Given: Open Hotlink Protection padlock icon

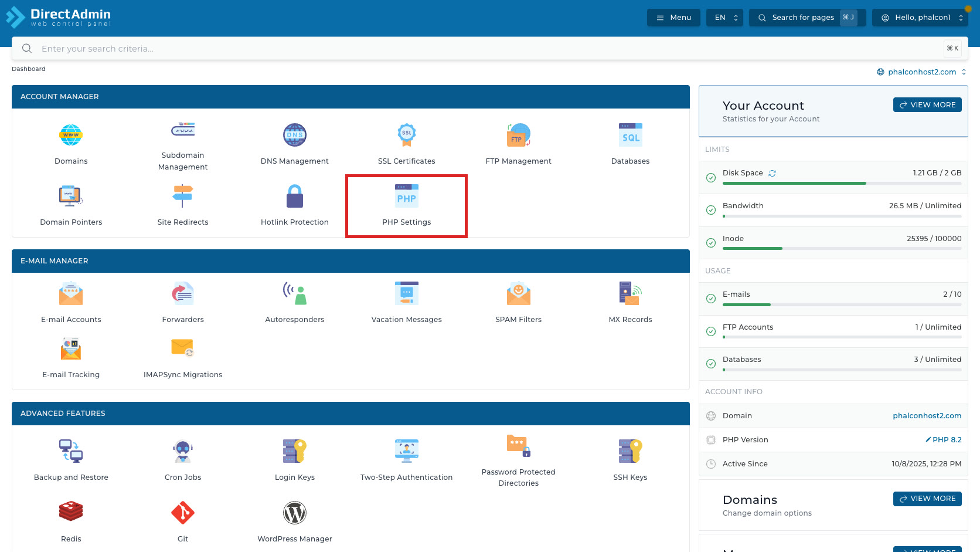Looking at the screenshot, I should [295, 197].
